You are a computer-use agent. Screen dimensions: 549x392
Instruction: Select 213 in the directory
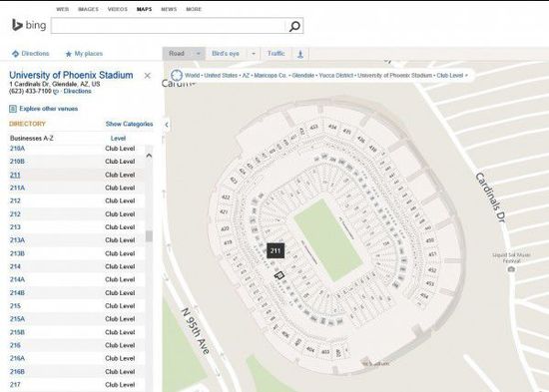tap(15, 227)
